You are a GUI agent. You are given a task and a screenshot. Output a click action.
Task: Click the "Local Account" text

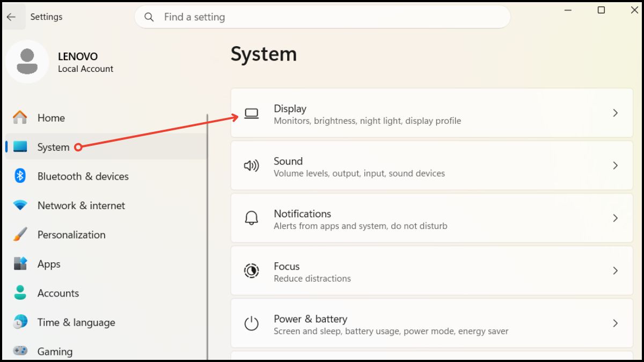pos(85,69)
